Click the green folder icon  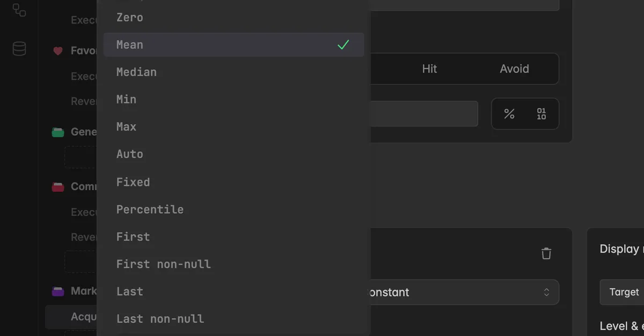[x=58, y=132]
